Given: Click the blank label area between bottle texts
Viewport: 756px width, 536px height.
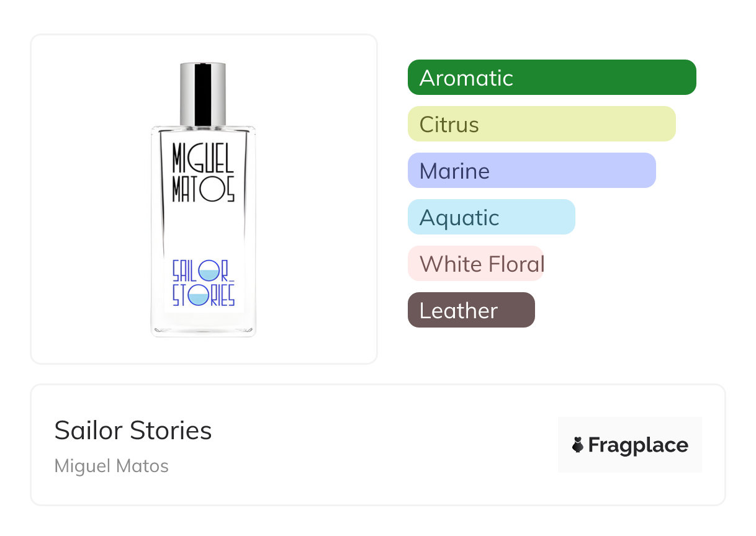Looking at the screenshot, I should tap(203, 231).
